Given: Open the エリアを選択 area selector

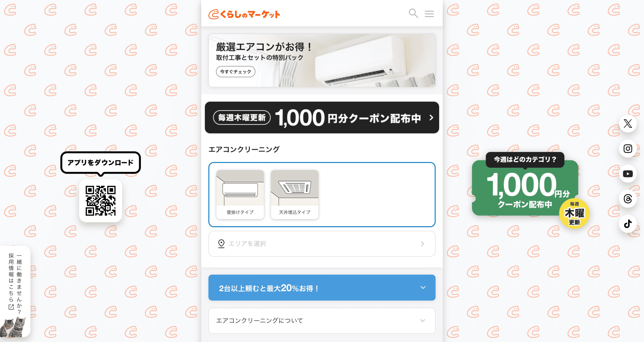Looking at the screenshot, I should coord(321,243).
